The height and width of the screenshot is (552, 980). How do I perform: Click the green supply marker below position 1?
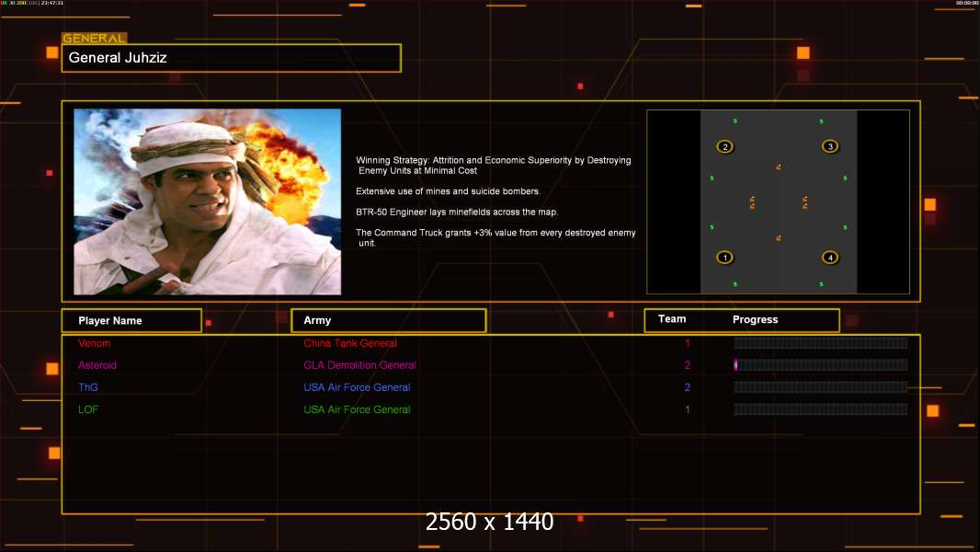[735, 284]
